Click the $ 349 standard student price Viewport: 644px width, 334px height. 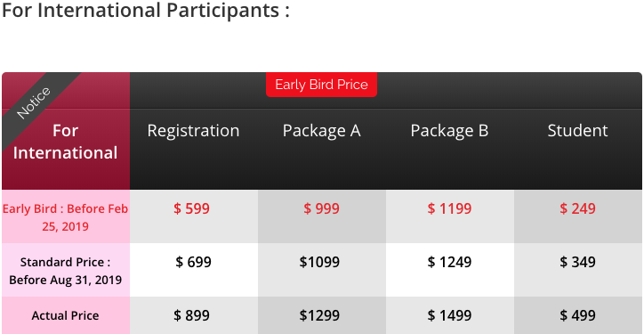(577, 262)
